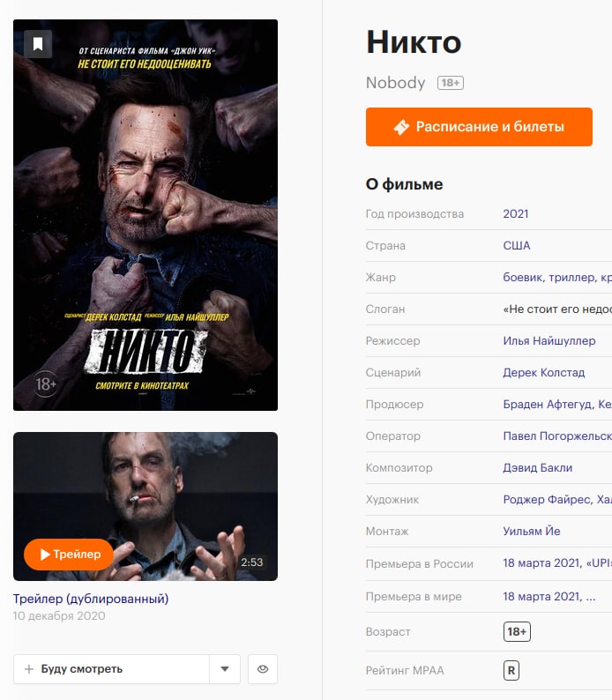The image size is (612, 700).
Task: Open editor Уильям Йе page
Action: (x=531, y=531)
